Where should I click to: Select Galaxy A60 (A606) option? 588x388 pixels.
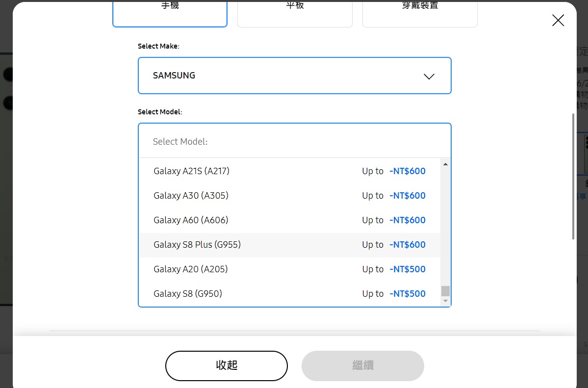click(x=191, y=220)
